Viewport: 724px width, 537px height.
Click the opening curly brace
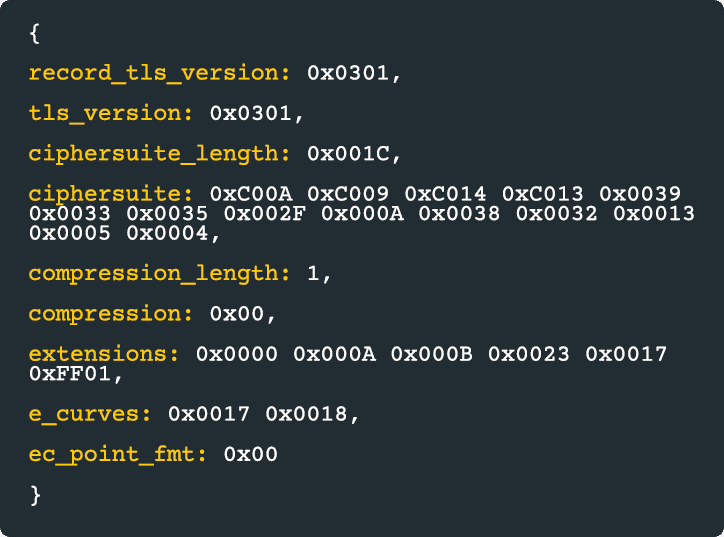point(35,33)
